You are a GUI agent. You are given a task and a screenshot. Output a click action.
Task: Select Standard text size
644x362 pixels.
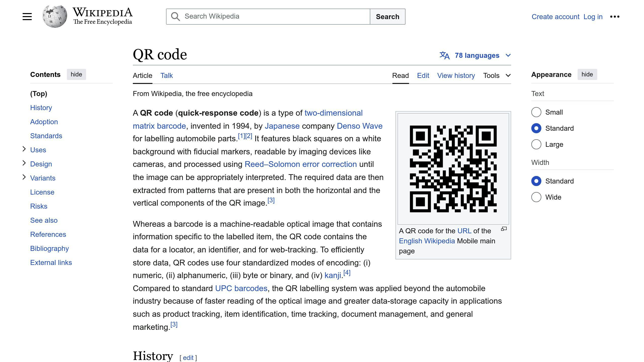(x=536, y=128)
